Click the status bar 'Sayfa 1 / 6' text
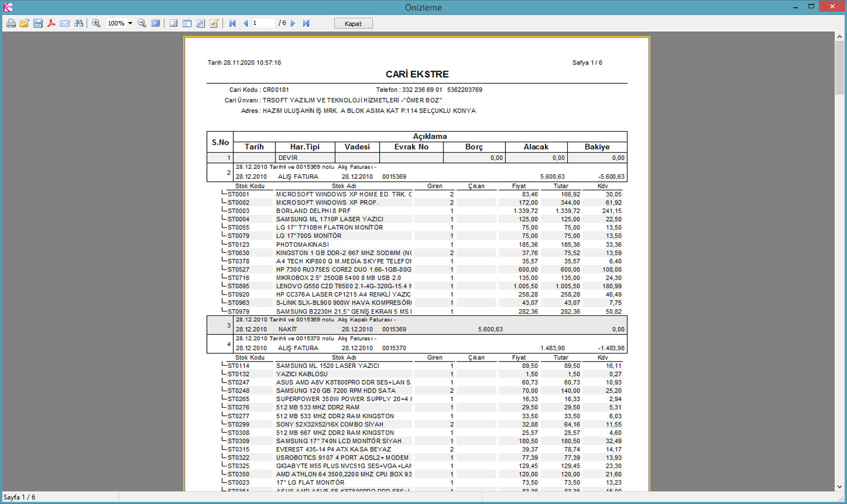The width and height of the screenshot is (847, 504). click(19, 497)
